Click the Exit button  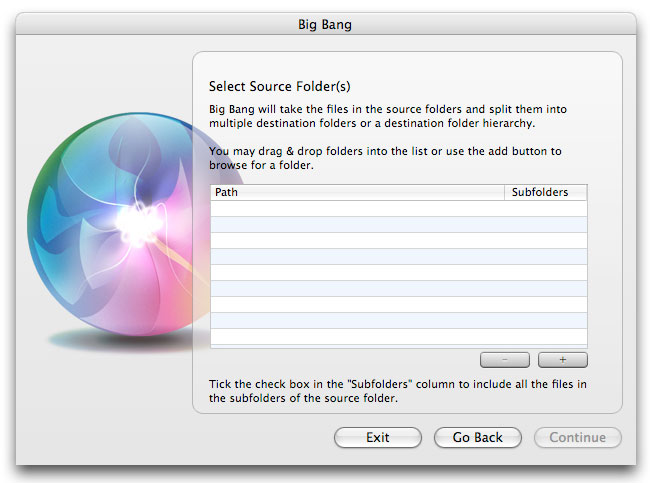coord(378,437)
